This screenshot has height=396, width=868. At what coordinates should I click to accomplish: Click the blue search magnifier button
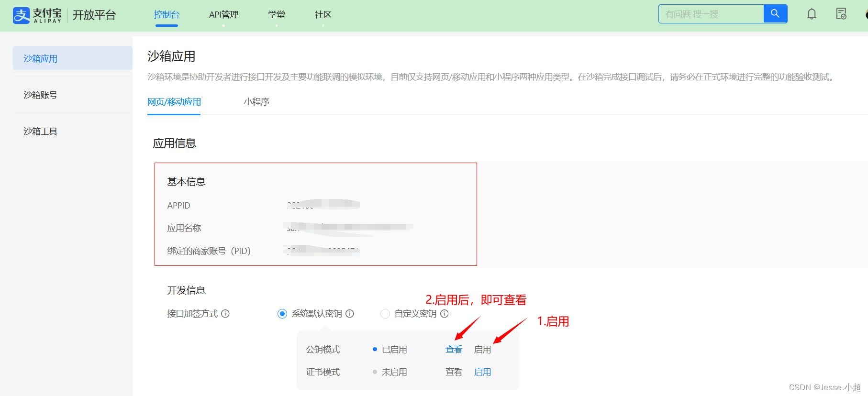[775, 14]
